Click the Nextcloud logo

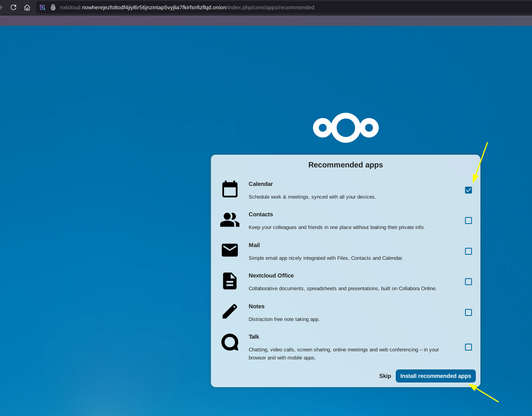click(x=346, y=128)
